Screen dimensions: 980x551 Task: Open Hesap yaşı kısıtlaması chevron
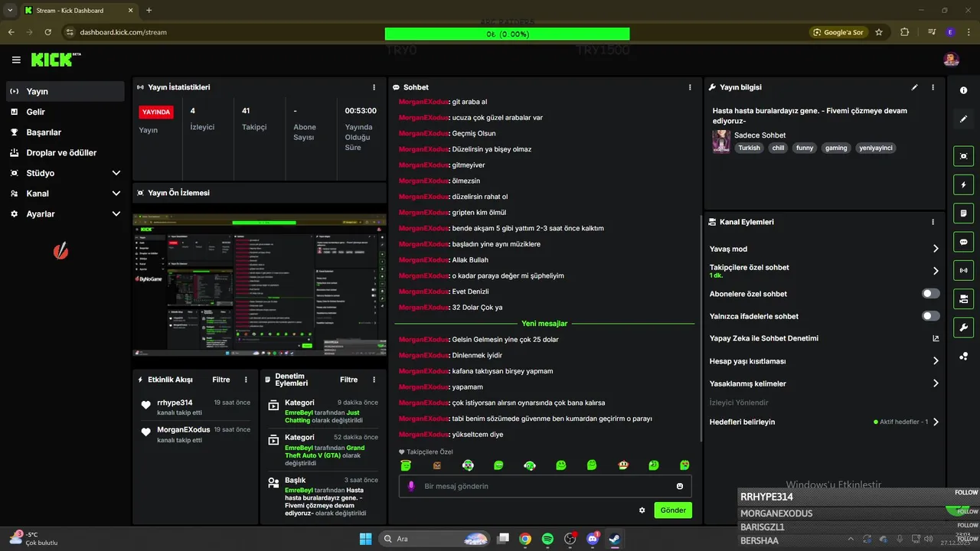point(936,361)
